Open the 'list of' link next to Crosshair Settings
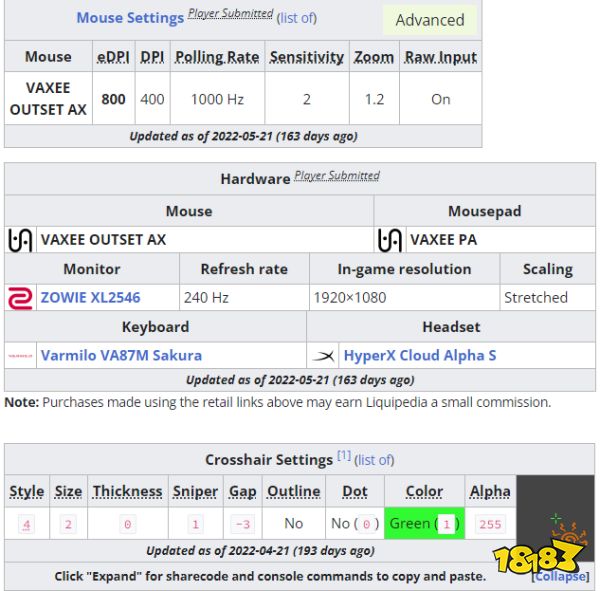Image resolution: width=600 pixels, height=591 pixels. pos(374,460)
